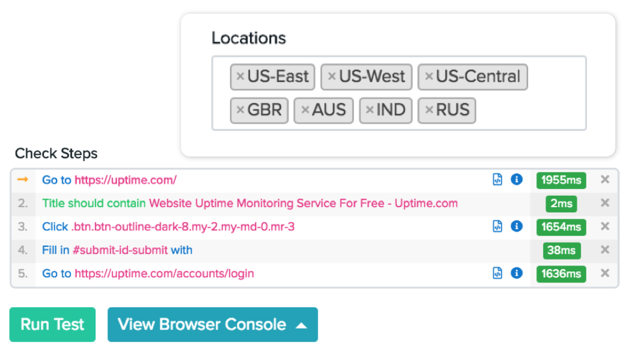Image resolution: width=628 pixels, height=364 pixels.
Task: Click the 1636ms timing badge
Action: (561, 274)
